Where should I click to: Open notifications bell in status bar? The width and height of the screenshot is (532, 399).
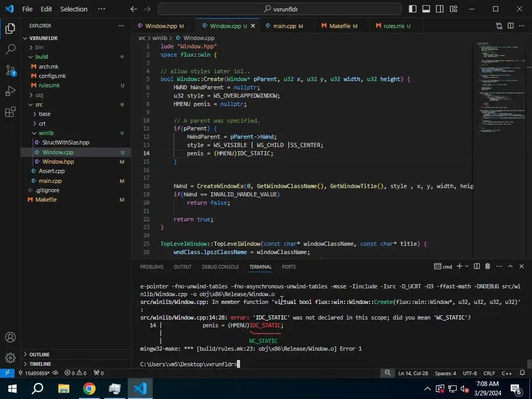coord(522,373)
